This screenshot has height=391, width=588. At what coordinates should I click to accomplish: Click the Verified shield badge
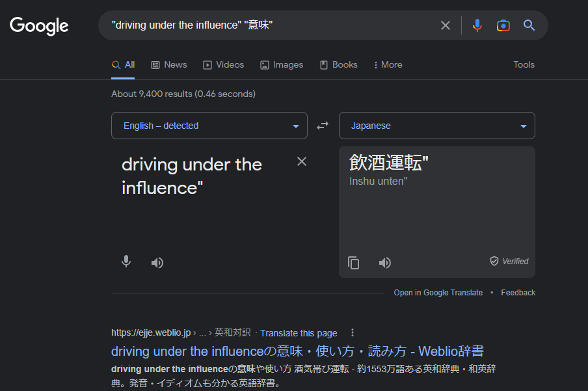pyautogui.click(x=509, y=261)
